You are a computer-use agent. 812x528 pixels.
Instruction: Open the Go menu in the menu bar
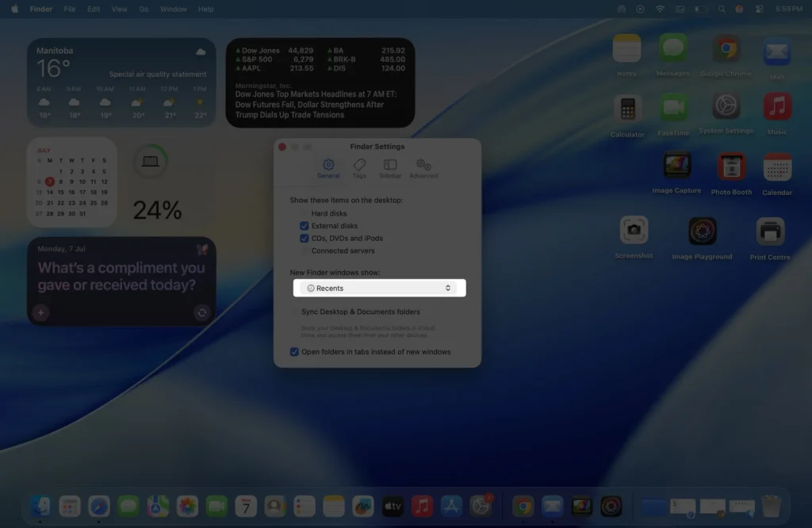click(143, 9)
